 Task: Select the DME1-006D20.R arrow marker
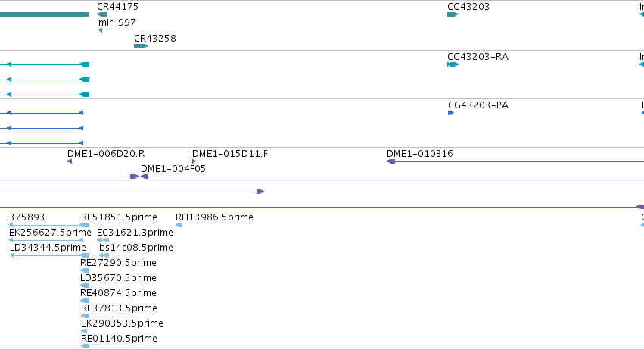tap(70, 161)
